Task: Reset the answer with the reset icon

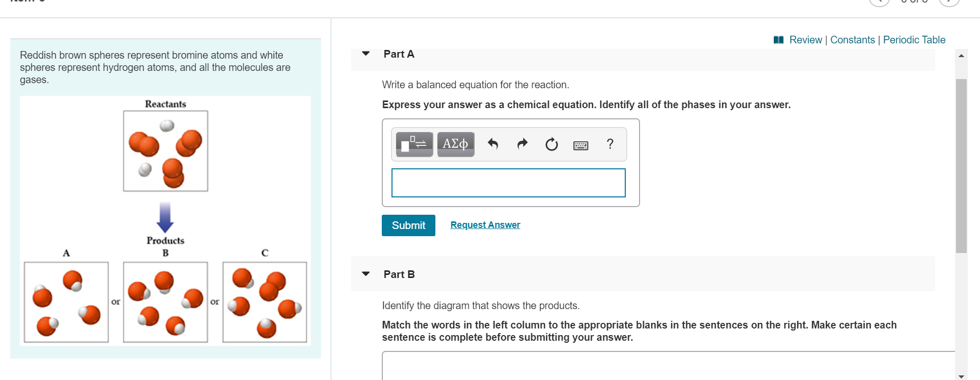Action: coord(551,144)
